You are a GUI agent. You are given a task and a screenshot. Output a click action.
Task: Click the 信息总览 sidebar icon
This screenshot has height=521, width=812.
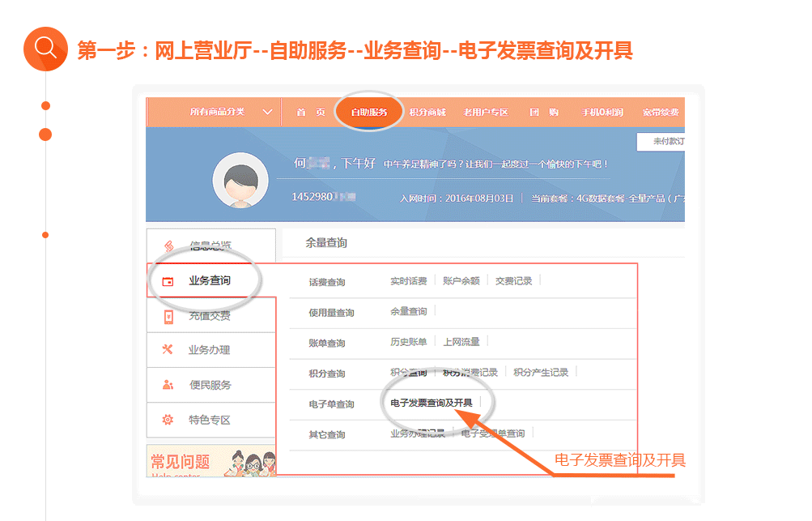click(169, 246)
